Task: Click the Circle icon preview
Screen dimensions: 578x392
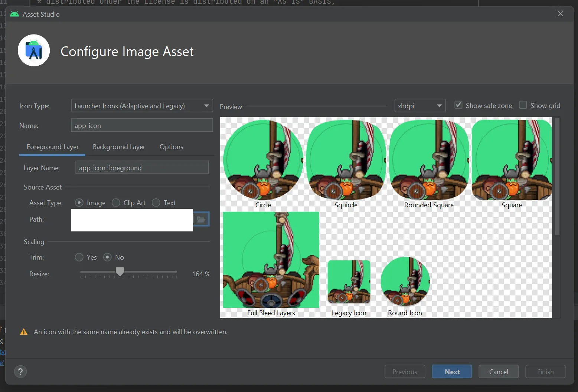Action: [x=263, y=160]
